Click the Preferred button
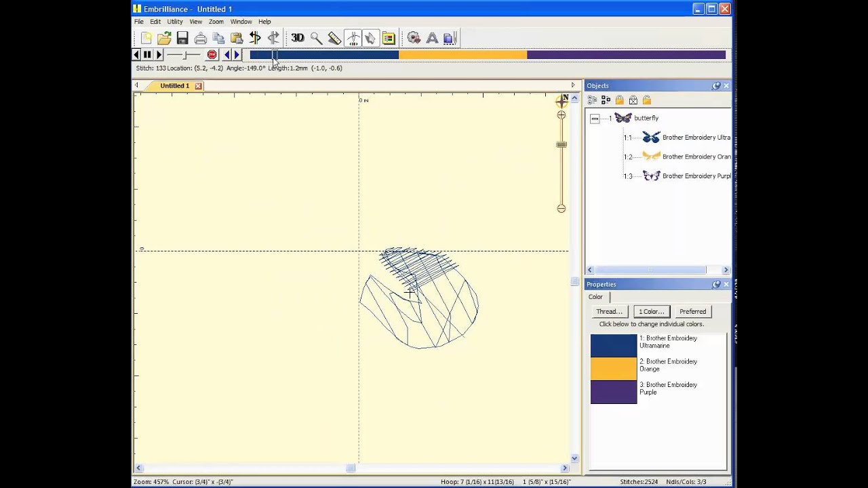868x488 pixels. pos(692,312)
